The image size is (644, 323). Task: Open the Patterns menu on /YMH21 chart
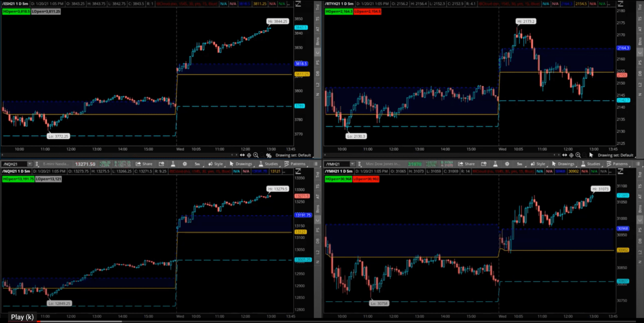617,164
